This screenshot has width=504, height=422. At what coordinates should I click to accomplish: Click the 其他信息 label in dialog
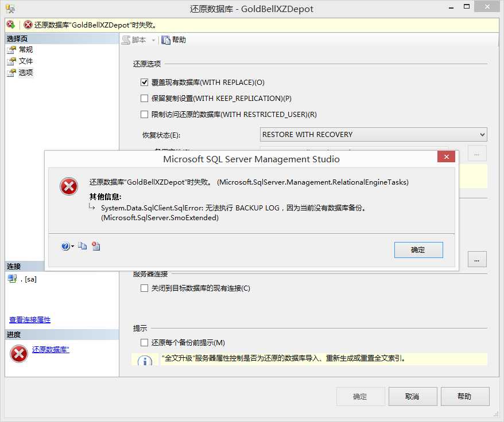[x=106, y=197]
